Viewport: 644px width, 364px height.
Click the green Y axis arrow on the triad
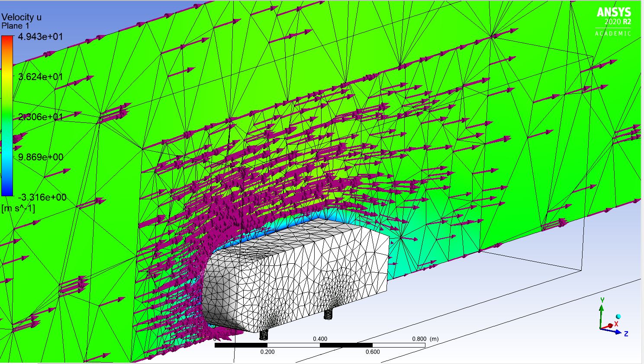coord(602,308)
